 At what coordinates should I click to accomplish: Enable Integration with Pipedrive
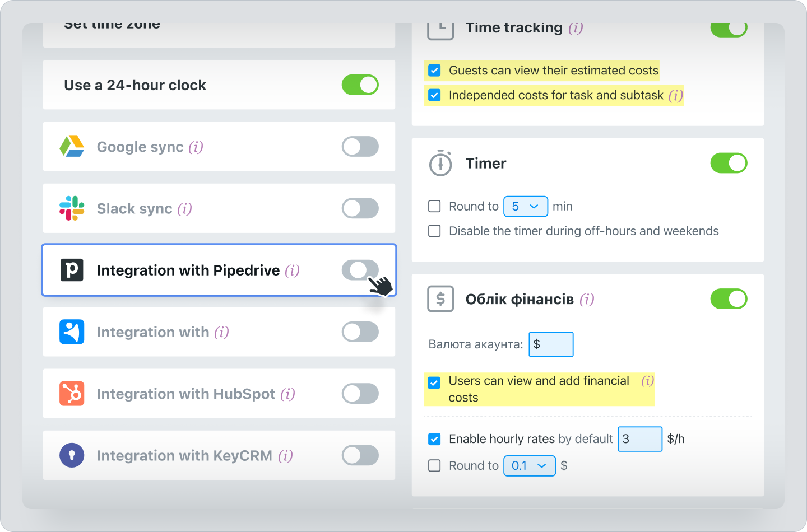pos(359,270)
